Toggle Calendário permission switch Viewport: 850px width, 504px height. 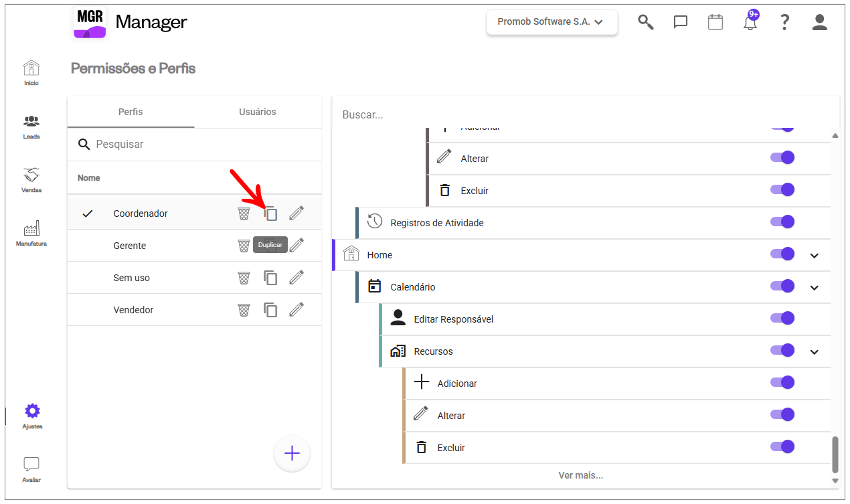(782, 286)
